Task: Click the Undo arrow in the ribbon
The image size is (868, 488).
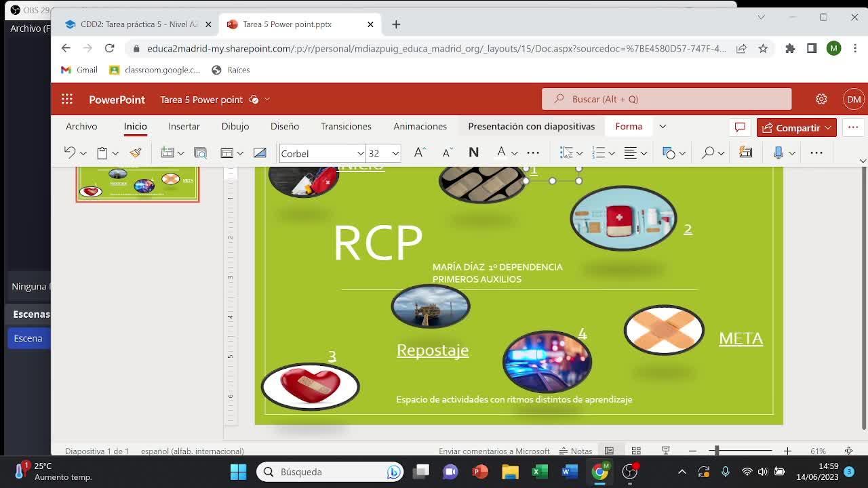Action: [70, 152]
